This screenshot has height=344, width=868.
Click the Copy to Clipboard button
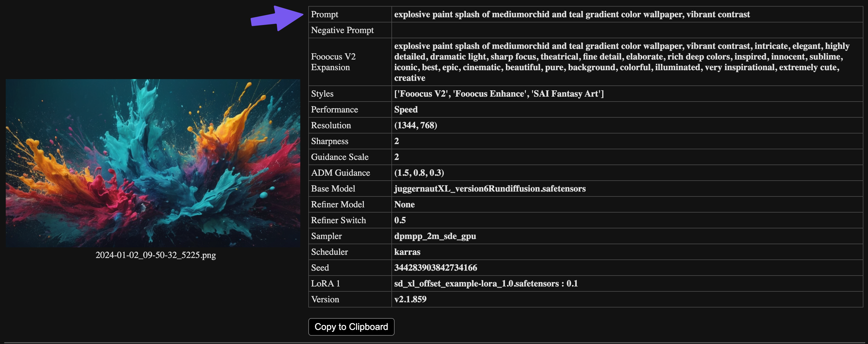[x=351, y=326]
